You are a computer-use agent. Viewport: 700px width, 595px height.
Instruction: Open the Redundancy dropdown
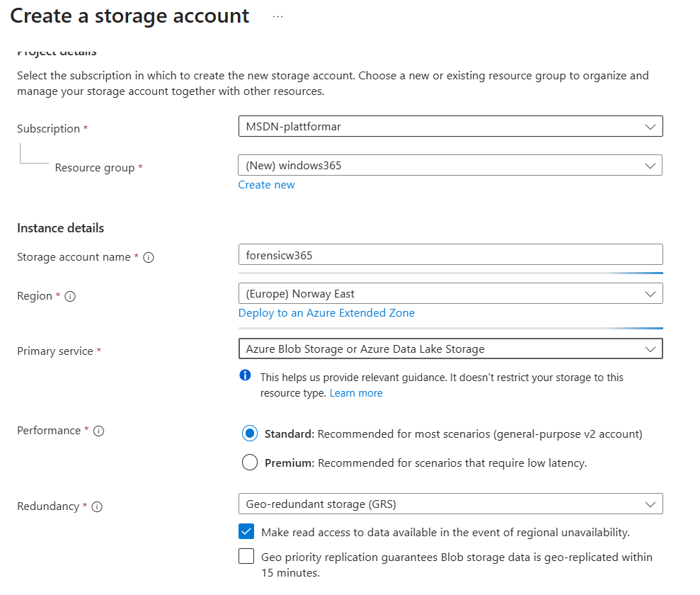[450, 504]
